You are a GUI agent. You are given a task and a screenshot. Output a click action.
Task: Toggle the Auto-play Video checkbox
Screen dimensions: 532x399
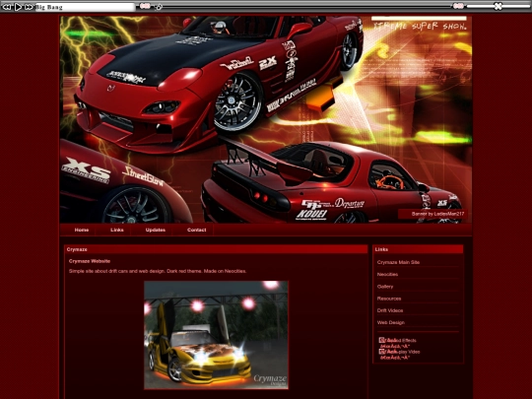pyautogui.click(x=381, y=352)
